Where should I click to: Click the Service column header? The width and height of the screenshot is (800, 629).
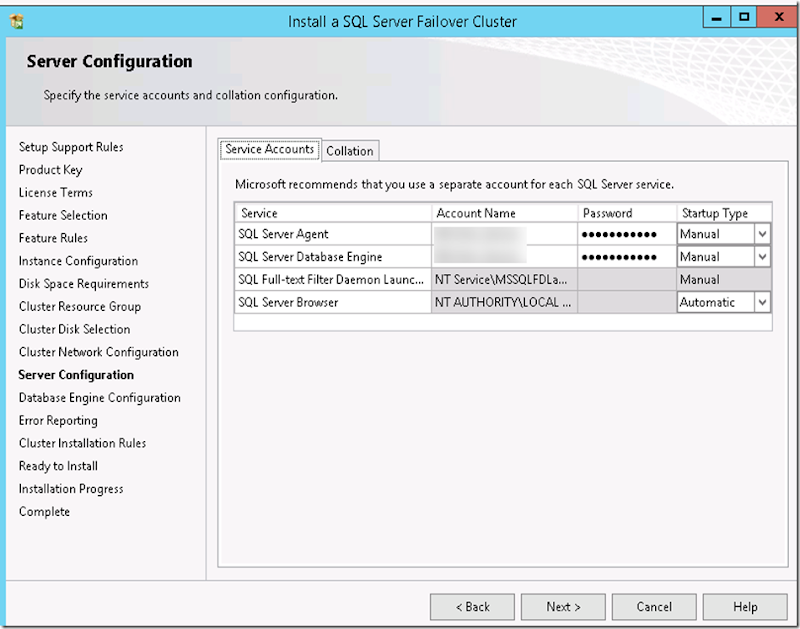pos(333,213)
